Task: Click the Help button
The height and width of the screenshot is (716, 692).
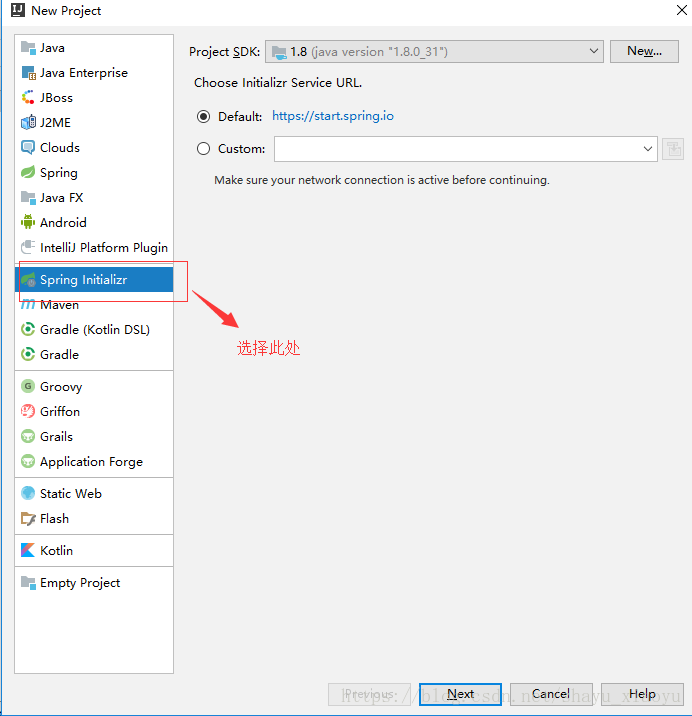Action: [x=642, y=694]
